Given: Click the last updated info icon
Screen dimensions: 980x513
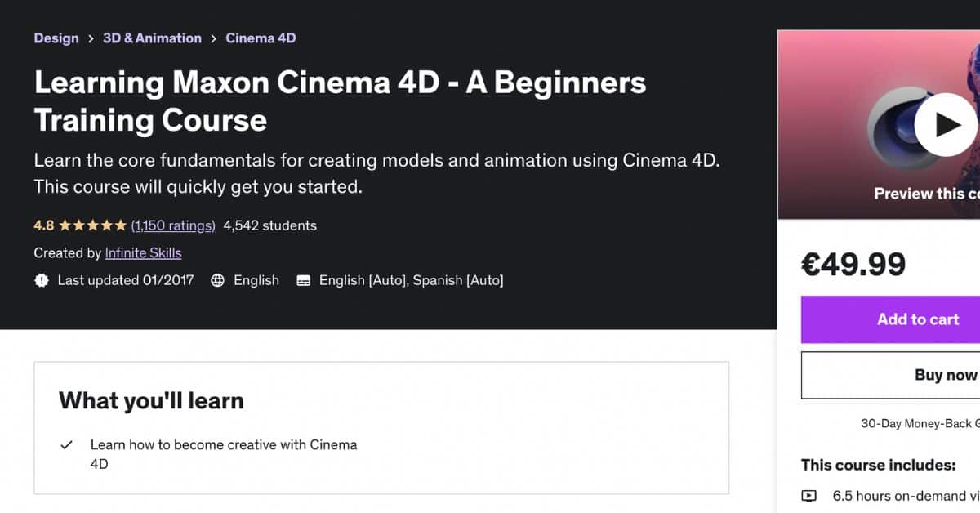Looking at the screenshot, I should pyautogui.click(x=42, y=280).
